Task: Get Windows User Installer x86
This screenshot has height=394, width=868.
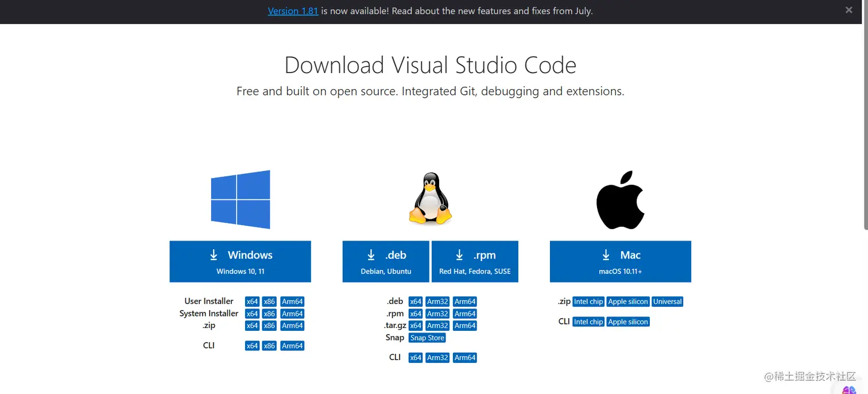Action: point(269,302)
